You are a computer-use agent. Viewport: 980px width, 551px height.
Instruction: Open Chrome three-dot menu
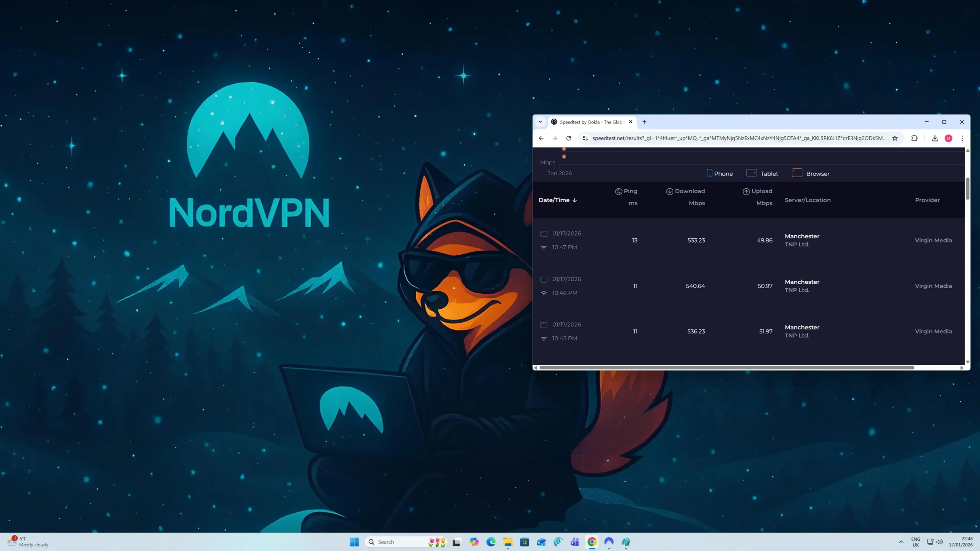[x=962, y=138]
